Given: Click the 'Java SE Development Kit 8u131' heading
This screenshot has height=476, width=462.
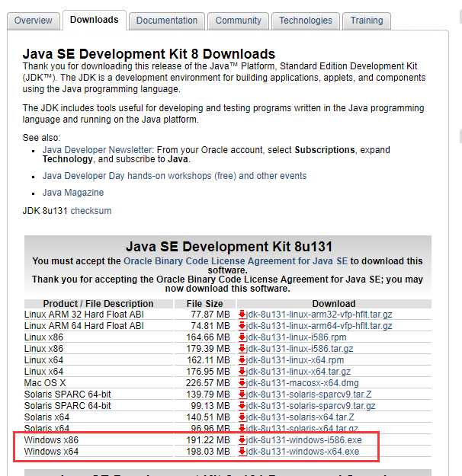Looking at the screenshot, I should pyautogui.click(x=229, y=247).
